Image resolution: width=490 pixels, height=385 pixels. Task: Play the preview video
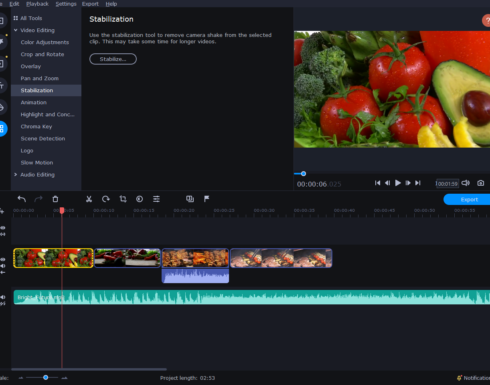click(398, 183)
